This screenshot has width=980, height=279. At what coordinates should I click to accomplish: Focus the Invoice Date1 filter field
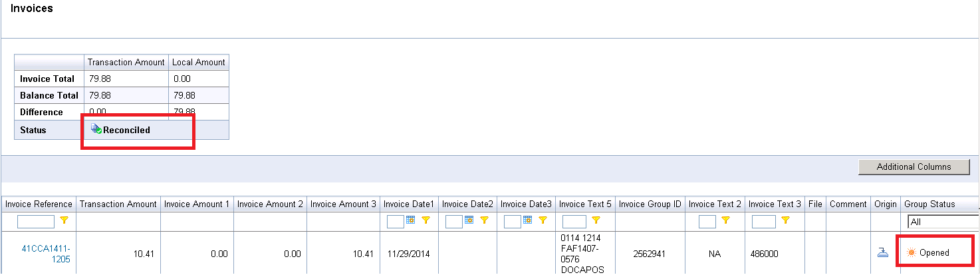tap(396, 222)
